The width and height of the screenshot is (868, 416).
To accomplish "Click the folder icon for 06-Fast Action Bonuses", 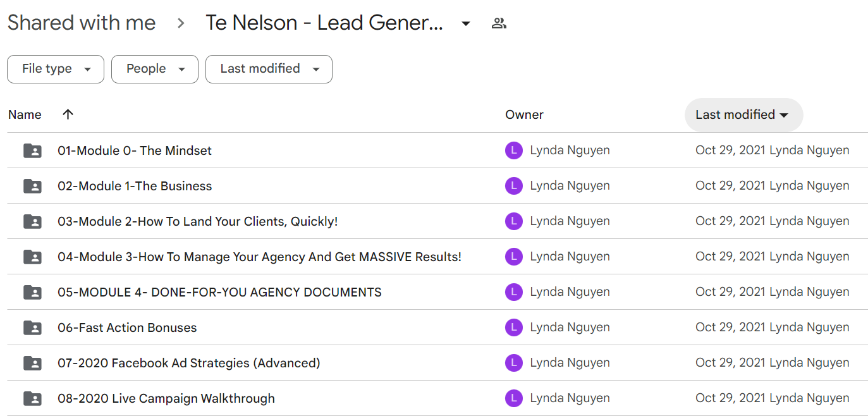I will tap(32, 327).
